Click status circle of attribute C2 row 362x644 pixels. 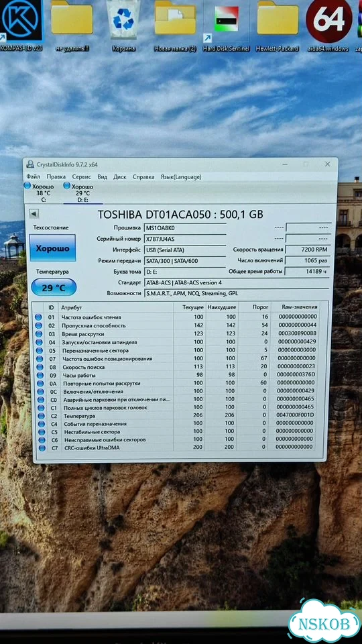click(41, 416)
